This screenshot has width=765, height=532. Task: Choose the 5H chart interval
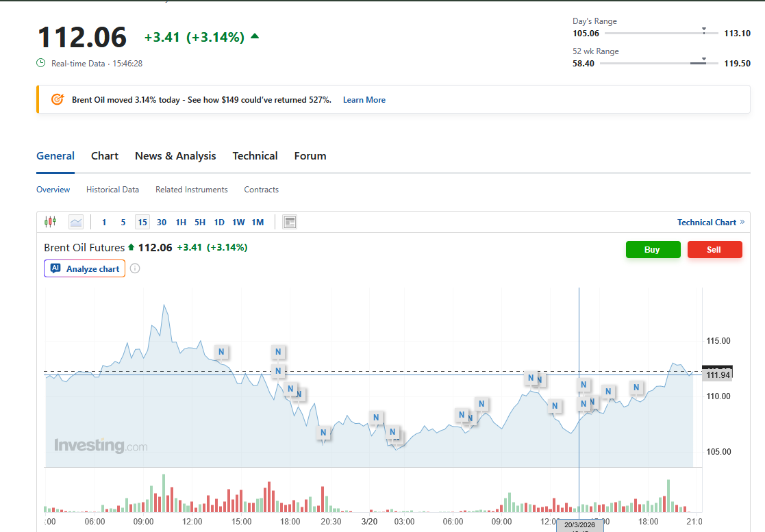200,223
